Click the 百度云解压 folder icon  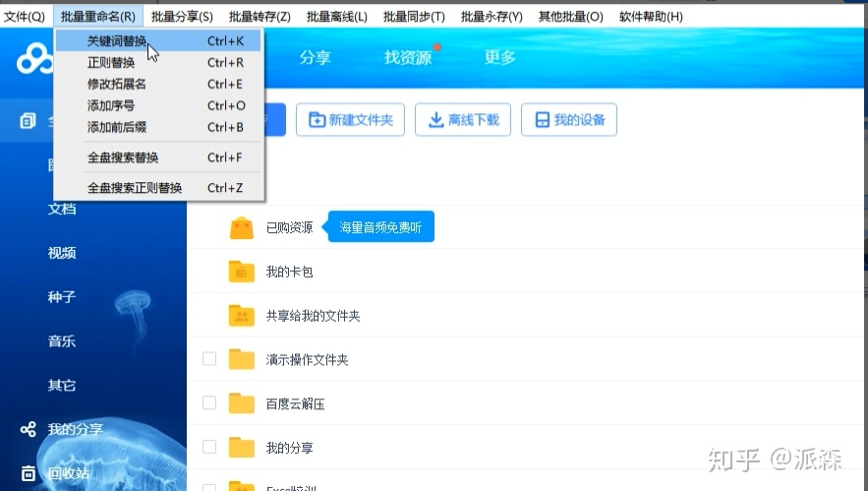(x=242, y=403)
